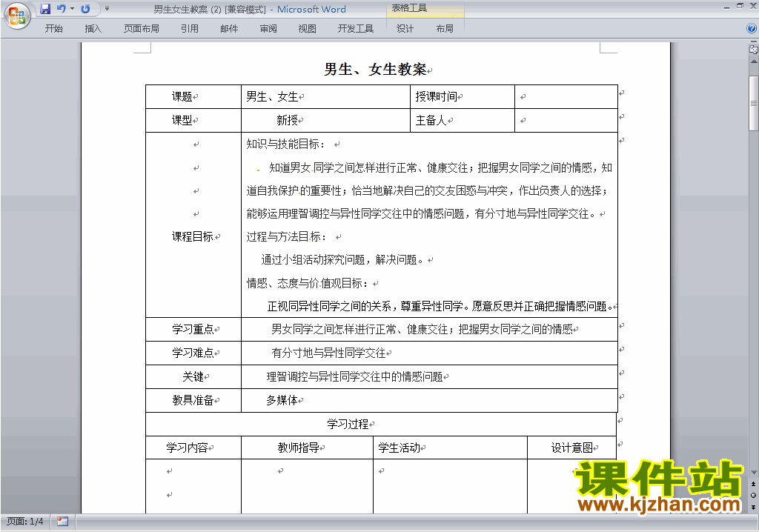Viewport: 759px width, 532px height.
Task: Open the Word help question mark
Action: point(752,29)
